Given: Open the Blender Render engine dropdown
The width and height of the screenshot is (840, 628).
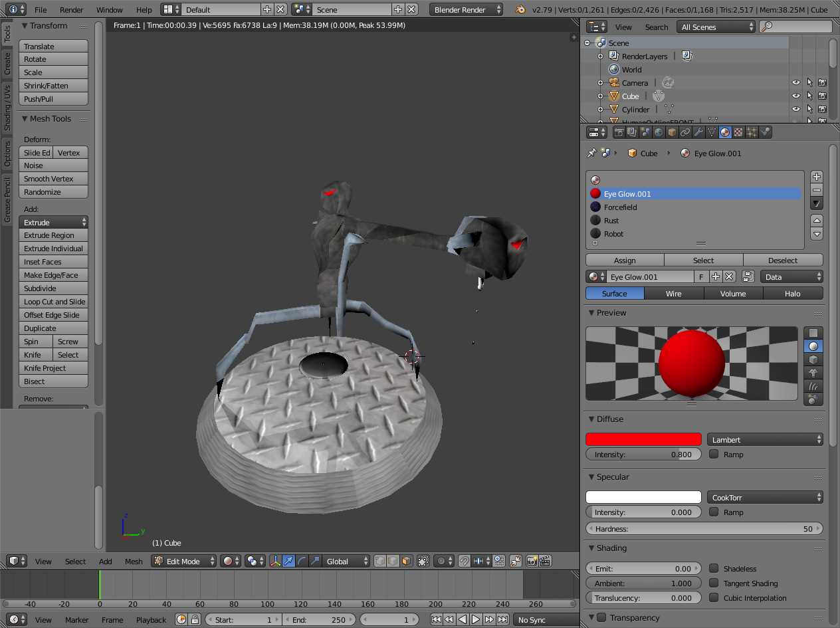Looking at the screenshot, I should click(467, 9).
